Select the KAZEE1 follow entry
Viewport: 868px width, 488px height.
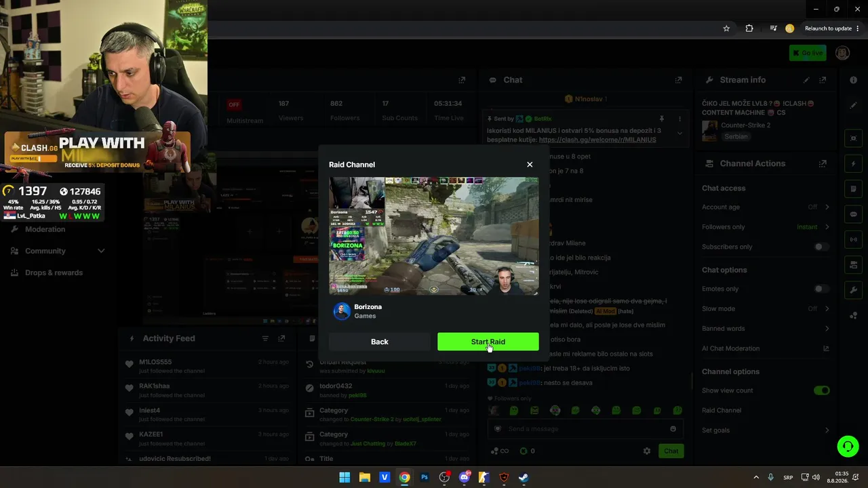point(207,438)
